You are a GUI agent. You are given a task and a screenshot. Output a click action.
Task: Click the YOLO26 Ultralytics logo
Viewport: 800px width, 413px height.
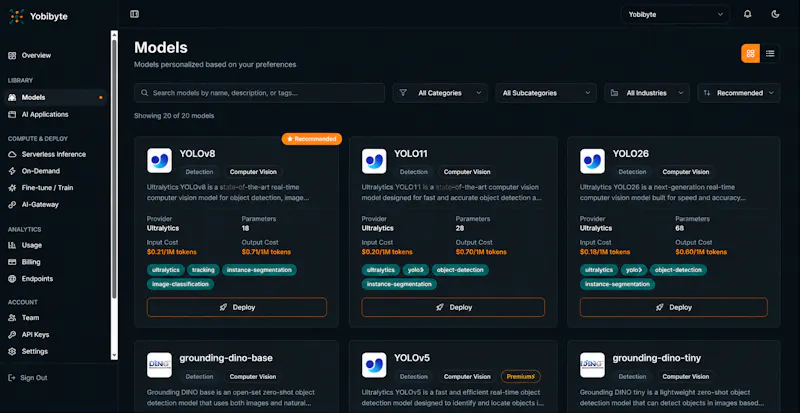tap(592, 161)
